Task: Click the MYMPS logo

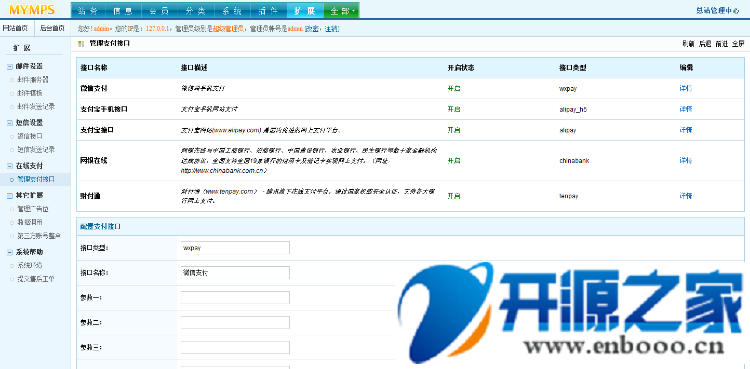Action: tap(32, 10)
